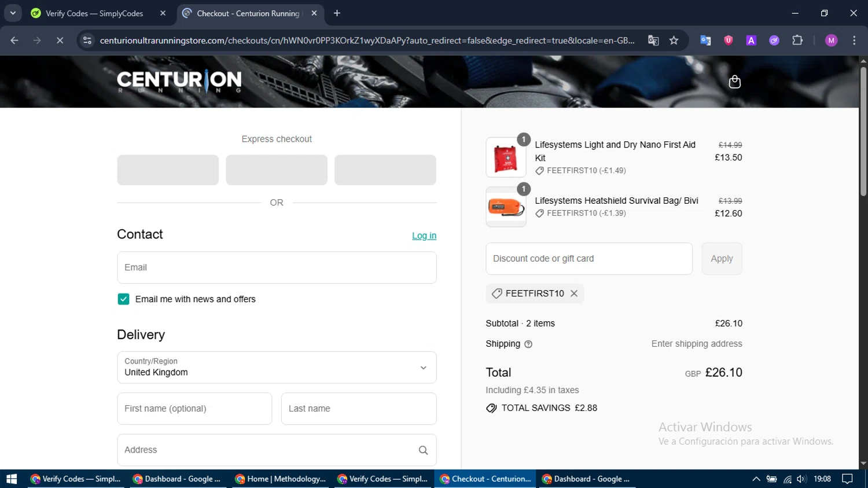Open the Google Translate extension icon
Screen dimensions: 868x488
705,40
